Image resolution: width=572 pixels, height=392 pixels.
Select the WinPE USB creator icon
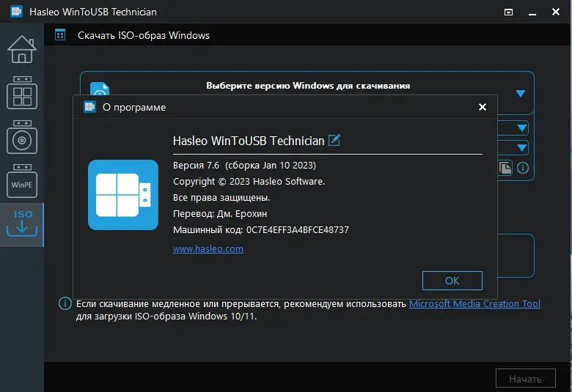pos(21,183)
